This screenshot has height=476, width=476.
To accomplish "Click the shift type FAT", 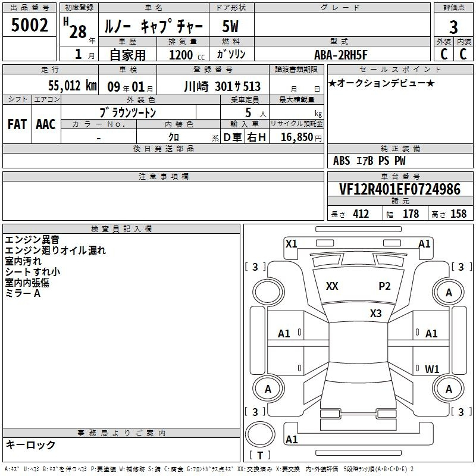I will pos(17,124).
